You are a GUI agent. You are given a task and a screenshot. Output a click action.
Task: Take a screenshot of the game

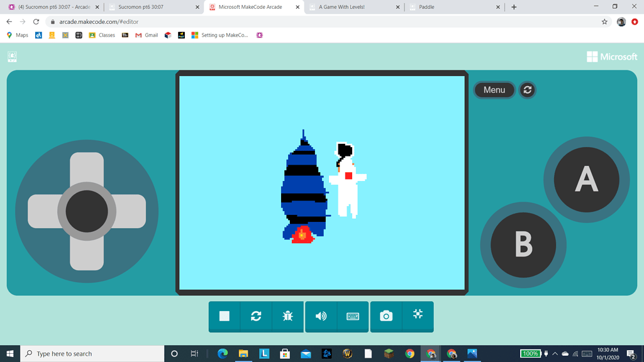[x=386, y=317]
